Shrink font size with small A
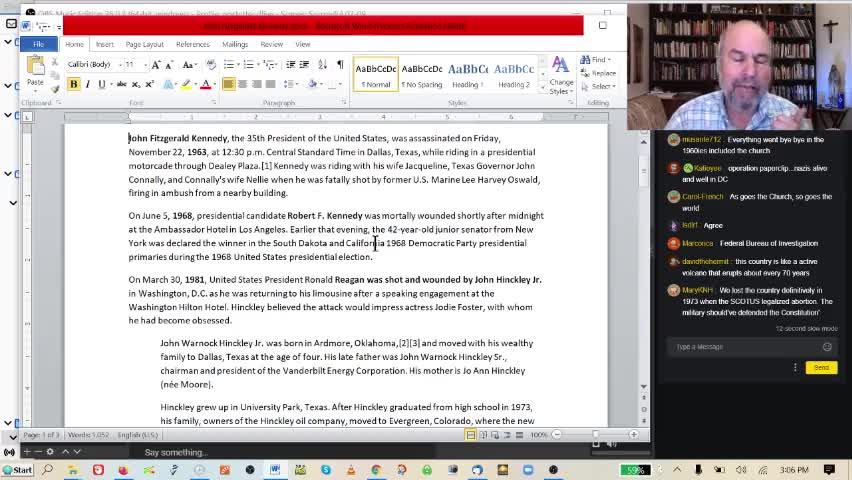Screen dimensions: 852x480 pos(169,65)
